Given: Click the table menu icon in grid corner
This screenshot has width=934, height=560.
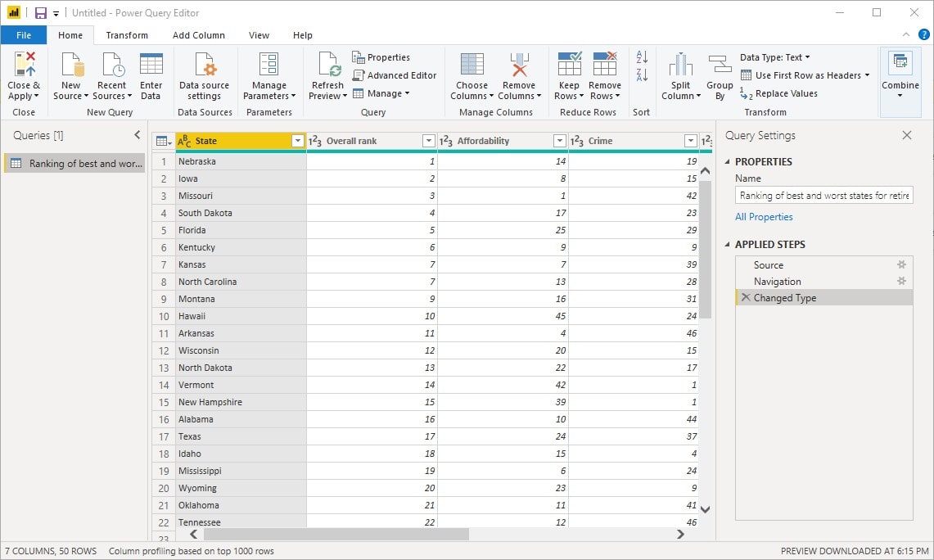Looking at the screenshot, I should [163, 141].
